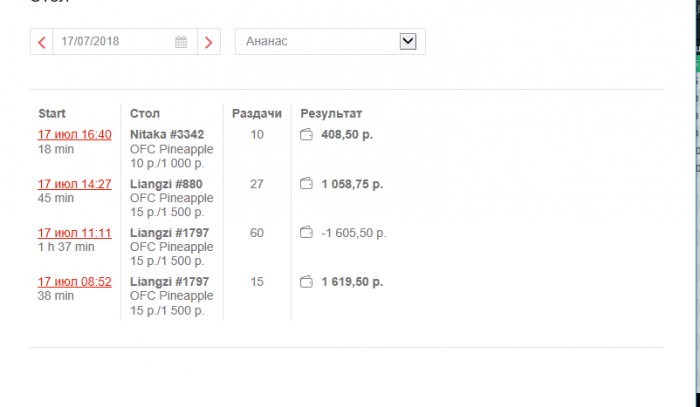Viewport: 700px width, 407px height.
Task: Open the 17 июл 14:27 session link
Action: click(75, 184)
